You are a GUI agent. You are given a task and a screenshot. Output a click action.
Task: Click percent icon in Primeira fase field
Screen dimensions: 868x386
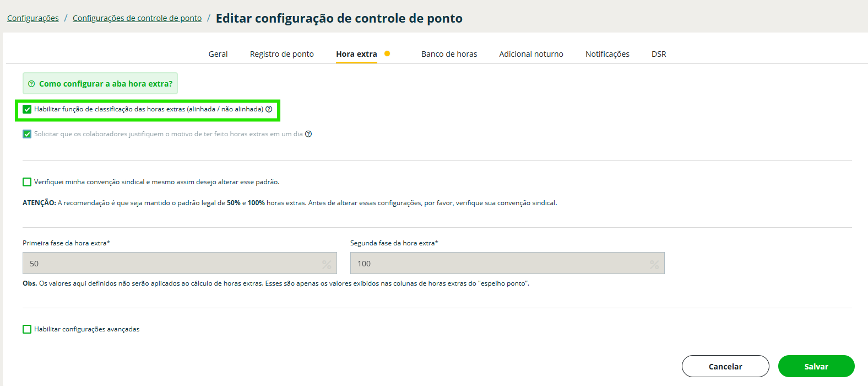coord(327,264)
